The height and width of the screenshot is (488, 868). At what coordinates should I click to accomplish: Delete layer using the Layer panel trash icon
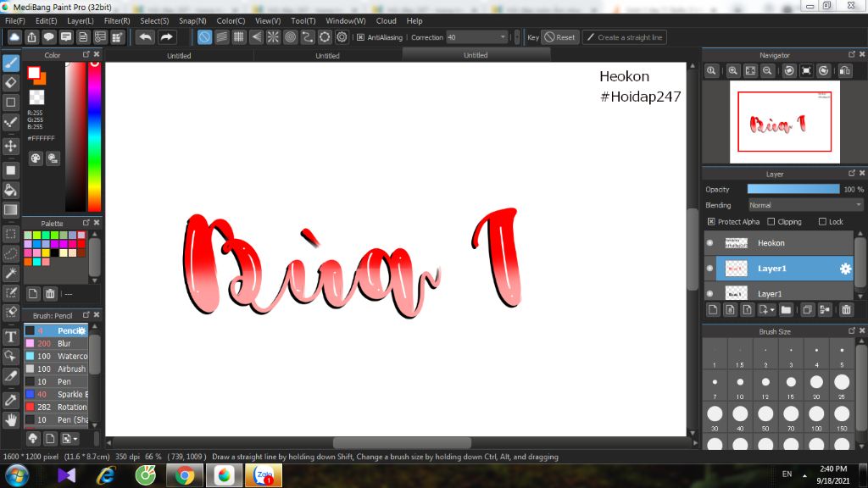[846, 310]
